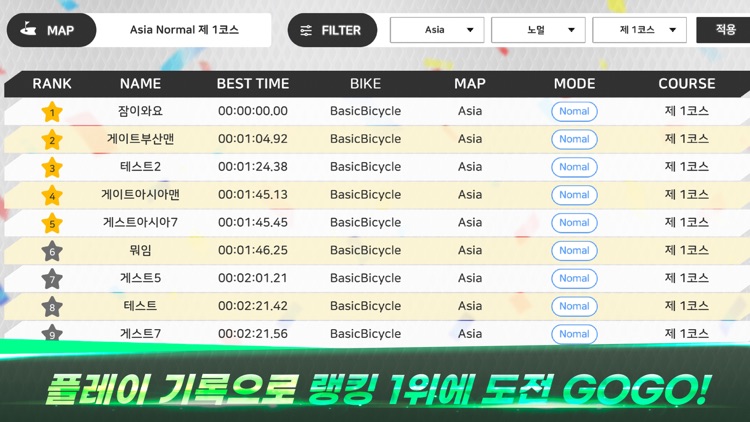Select player name 게스트아시아7
This screenshot has height=422, width=750.
(x=140, y=222)
